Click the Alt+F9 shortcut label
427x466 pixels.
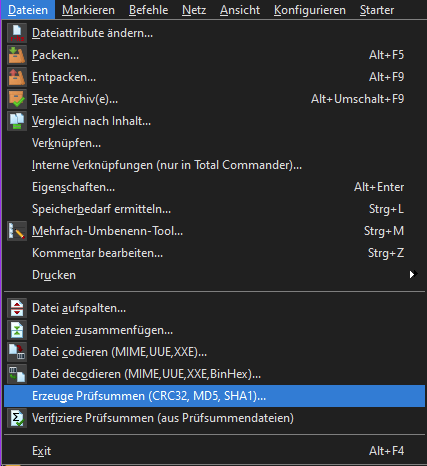tap(386, 77)
